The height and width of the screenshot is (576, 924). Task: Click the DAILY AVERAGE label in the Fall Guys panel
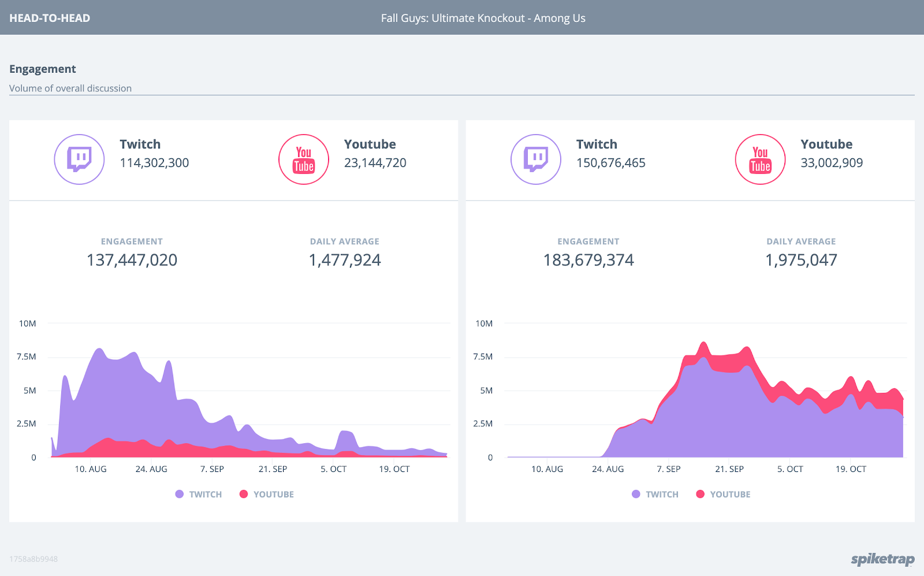pyautogui.click(x=345, y=241)
